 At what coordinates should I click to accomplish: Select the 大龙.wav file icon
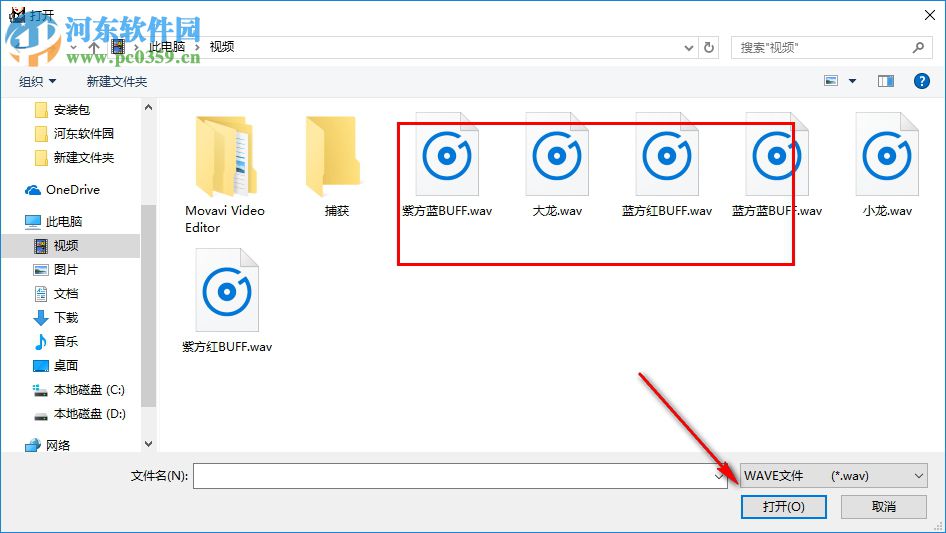pyautogui.click(x=557, y=155)
